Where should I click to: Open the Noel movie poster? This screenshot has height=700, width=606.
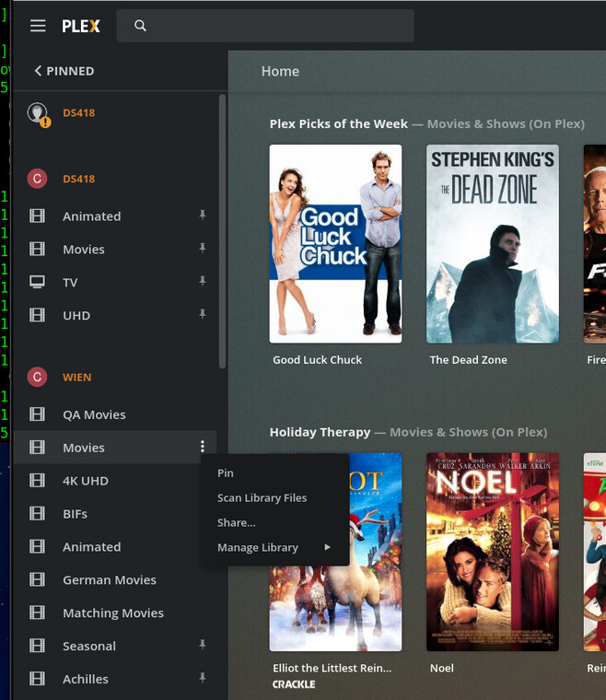[x=493, y=552]
